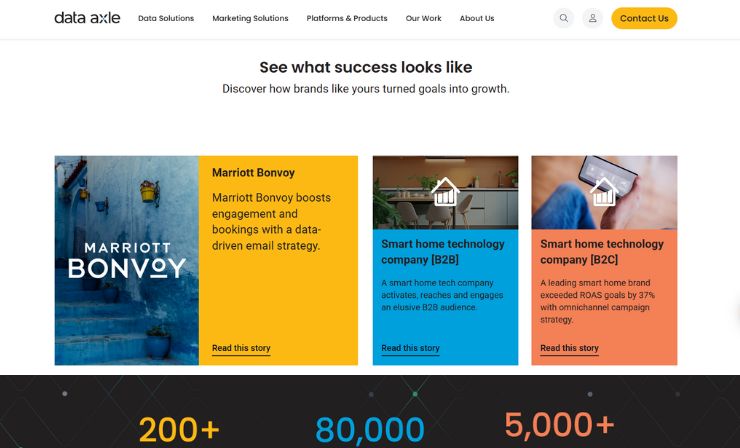
Task: Click the data axle logo
Action: click(87, 18)
